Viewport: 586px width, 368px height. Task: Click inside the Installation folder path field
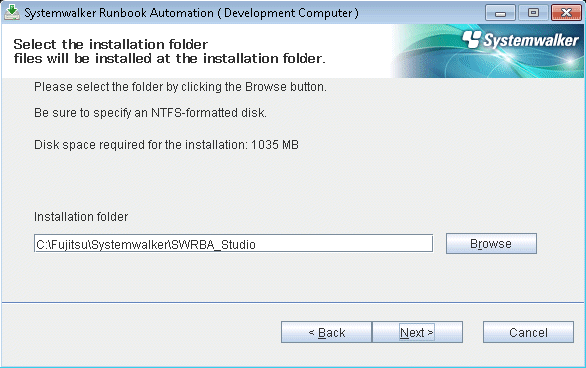(233, 244)
